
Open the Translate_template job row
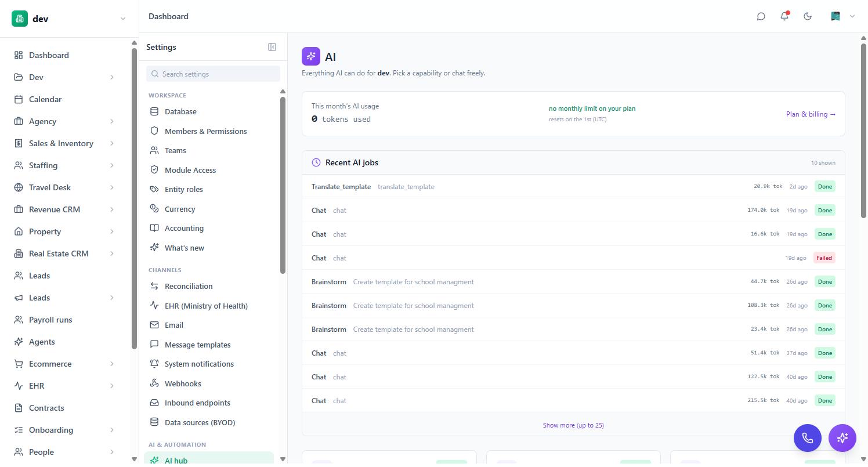coord(573,186)
